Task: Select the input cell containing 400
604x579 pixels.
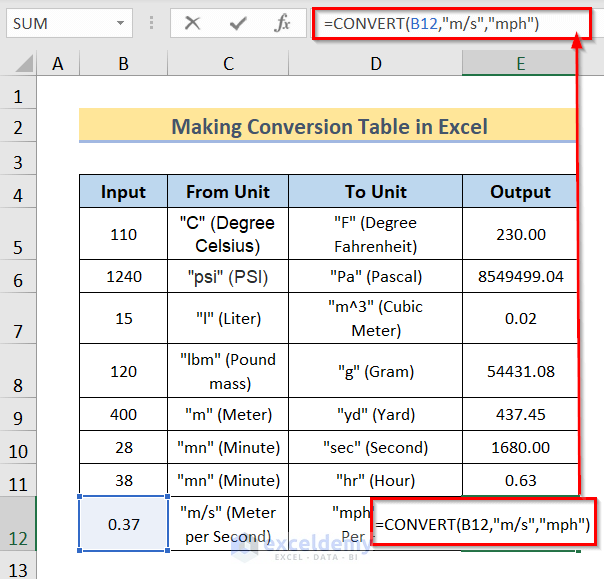Action: 123,415
